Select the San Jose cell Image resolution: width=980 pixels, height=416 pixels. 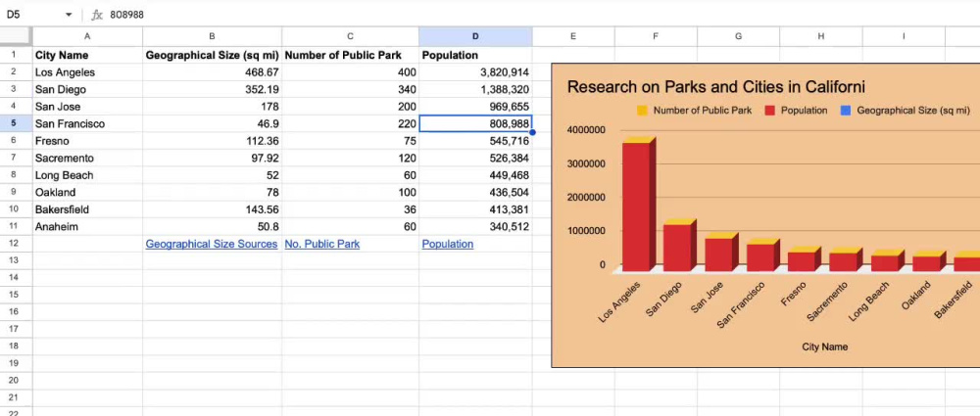click(87, 107)
